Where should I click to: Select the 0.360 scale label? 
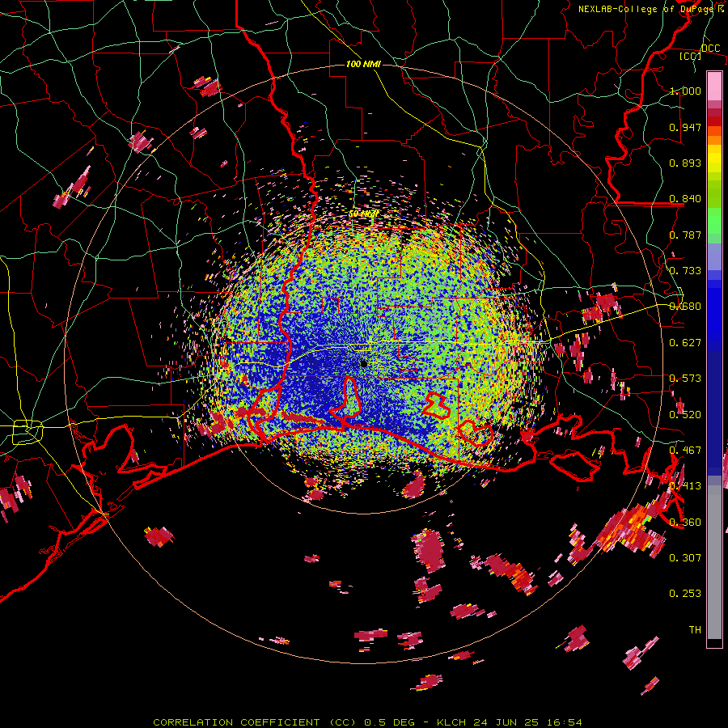(x=685, y=523)
